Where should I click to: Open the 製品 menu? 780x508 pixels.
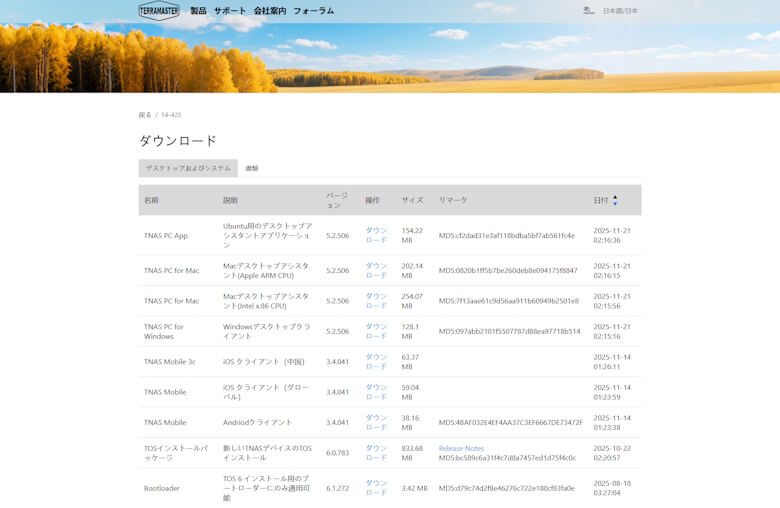198,11
